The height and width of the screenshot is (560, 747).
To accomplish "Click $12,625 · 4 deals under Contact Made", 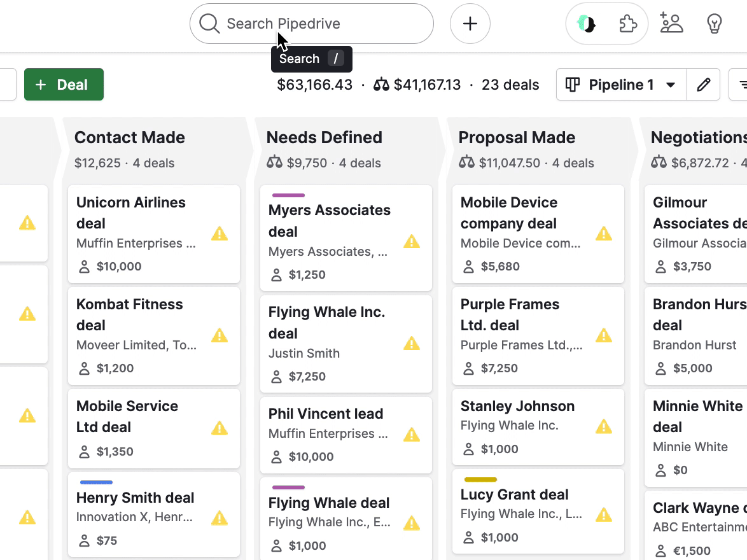I will click(x=124, y=163).
